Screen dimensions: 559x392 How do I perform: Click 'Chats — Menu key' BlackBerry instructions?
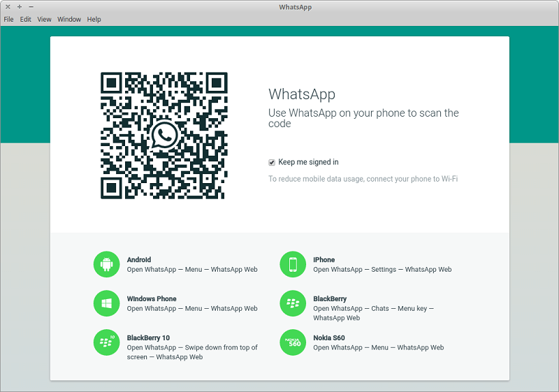click(x=373, y=313)
